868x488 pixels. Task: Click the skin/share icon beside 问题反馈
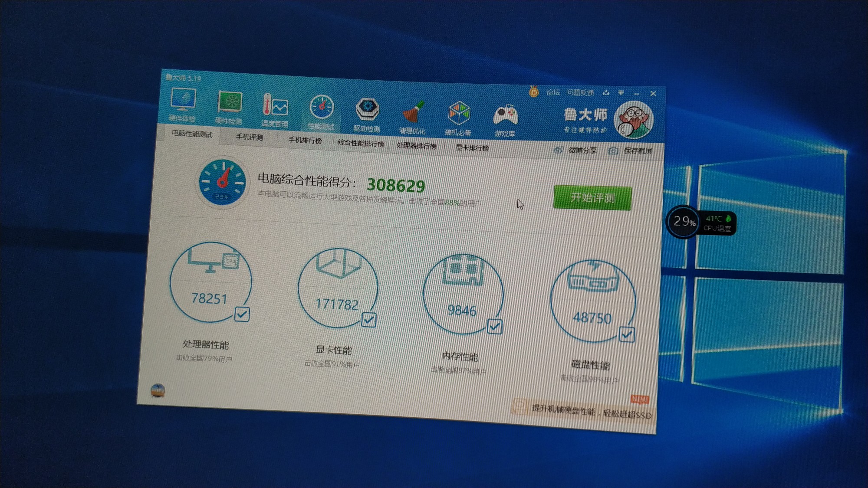pyautogui.click(x=606, y=92)
